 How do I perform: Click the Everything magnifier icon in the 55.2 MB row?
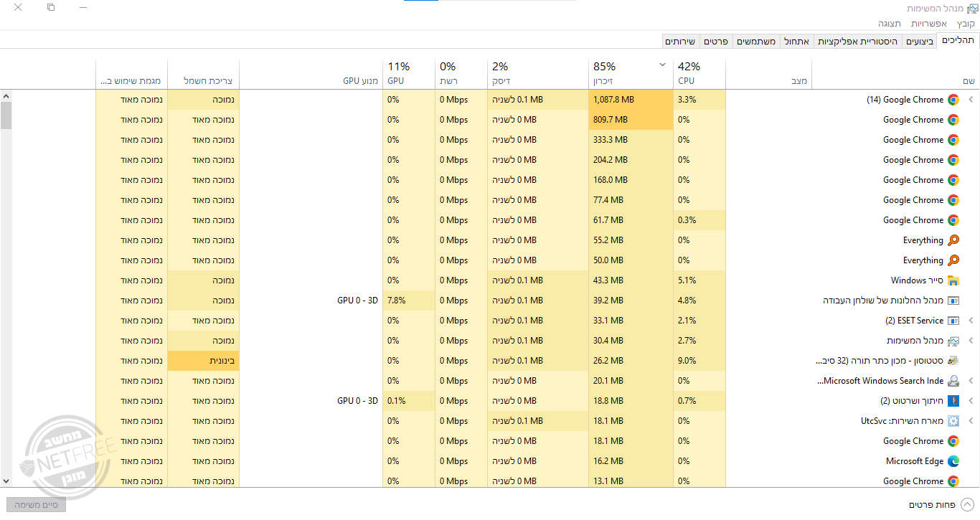tap(953, 240)
